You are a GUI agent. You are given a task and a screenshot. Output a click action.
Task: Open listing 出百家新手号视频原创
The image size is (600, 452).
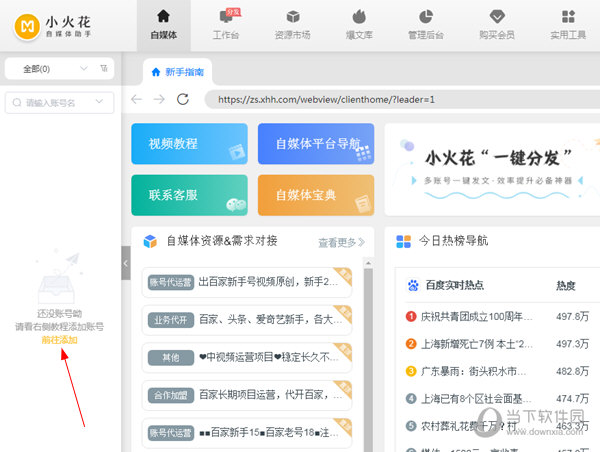pos(247,282)
